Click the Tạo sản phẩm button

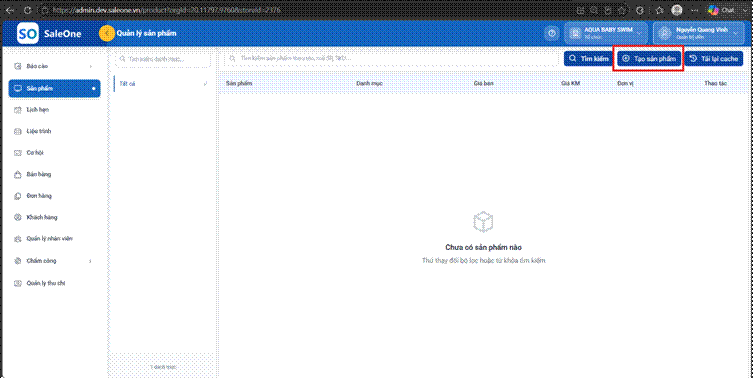coord(649,59)
